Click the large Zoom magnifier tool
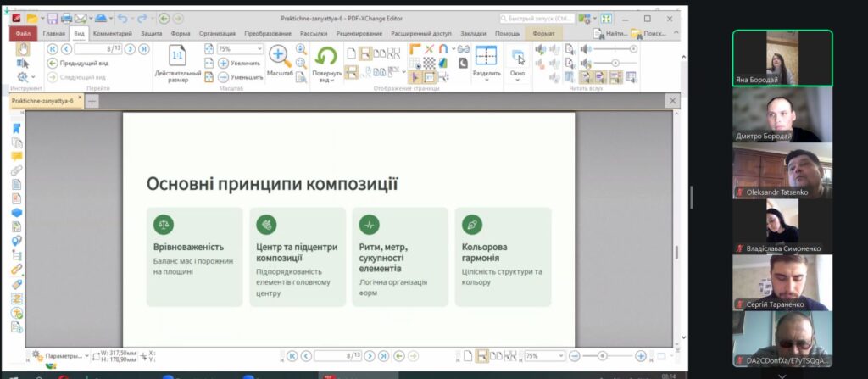This screenshot has height=379, width=868. click(279, 55)
